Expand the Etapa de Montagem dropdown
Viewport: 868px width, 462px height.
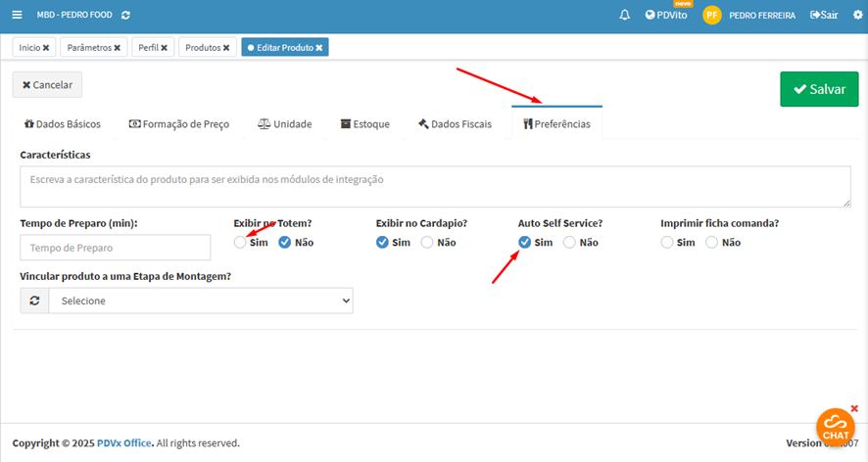point(201,300)
